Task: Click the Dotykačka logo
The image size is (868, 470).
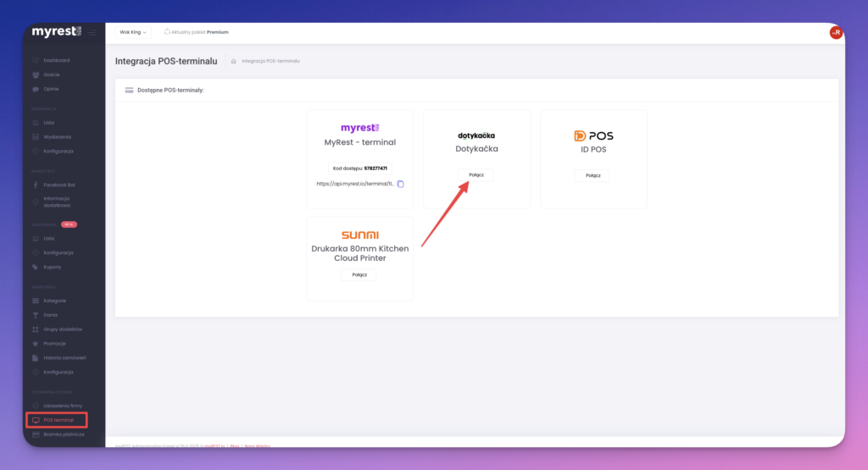Action: click(476, 135)
